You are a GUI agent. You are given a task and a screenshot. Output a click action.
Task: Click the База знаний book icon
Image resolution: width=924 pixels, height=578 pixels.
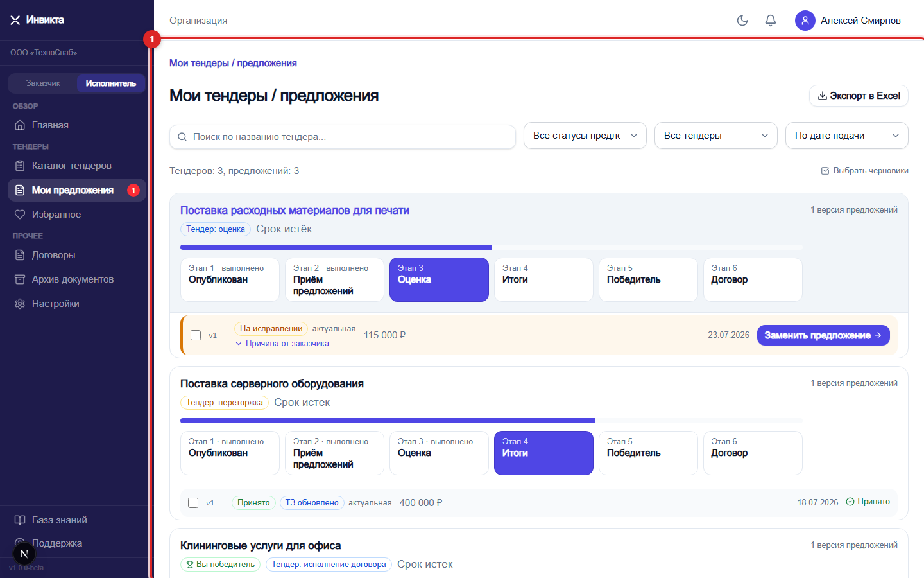[x=20, y=520]
